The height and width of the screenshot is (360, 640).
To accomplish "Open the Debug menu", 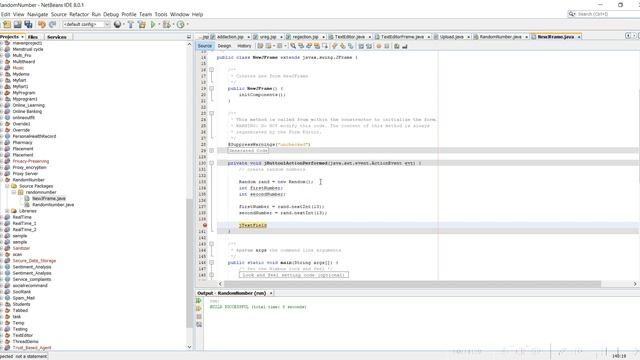I will click(111, 14).
